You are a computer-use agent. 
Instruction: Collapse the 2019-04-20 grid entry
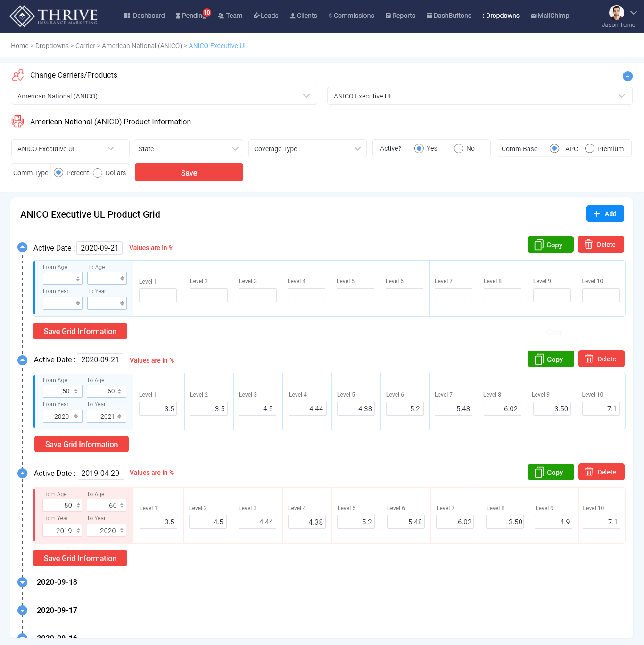click(22, 474)
